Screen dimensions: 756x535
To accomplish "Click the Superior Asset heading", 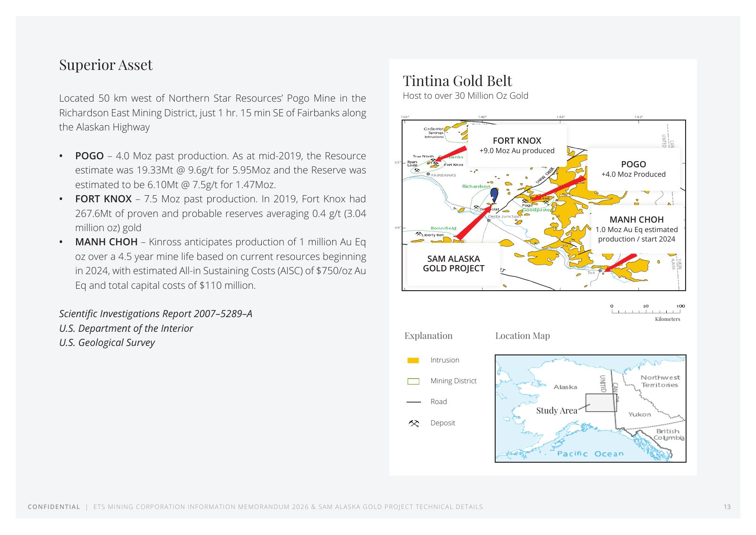I will (x=106, y=65).
